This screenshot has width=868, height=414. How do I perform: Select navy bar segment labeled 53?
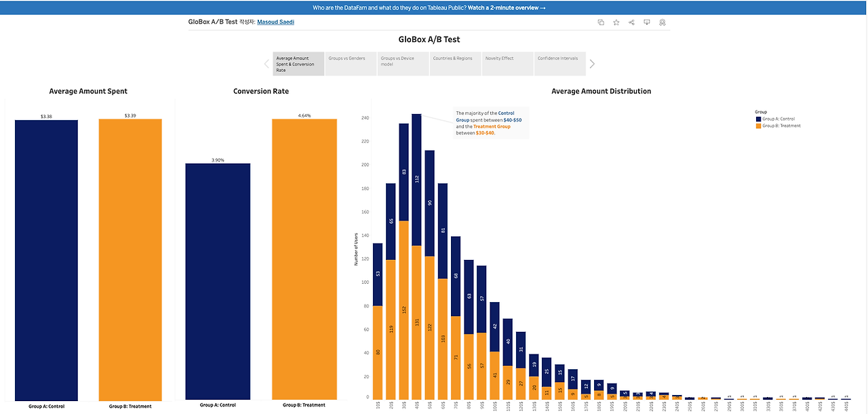378,274
